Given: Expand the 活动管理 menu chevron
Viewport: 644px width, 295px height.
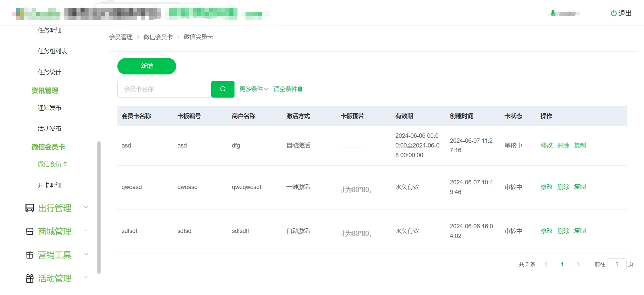Looking at the screenshot, I should (x=86, y=278).
